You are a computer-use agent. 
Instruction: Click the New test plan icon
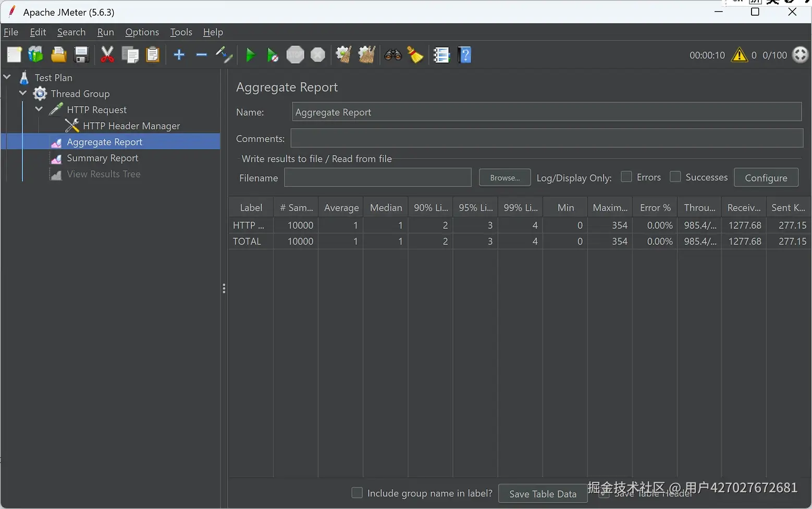[x=14, y=55]
